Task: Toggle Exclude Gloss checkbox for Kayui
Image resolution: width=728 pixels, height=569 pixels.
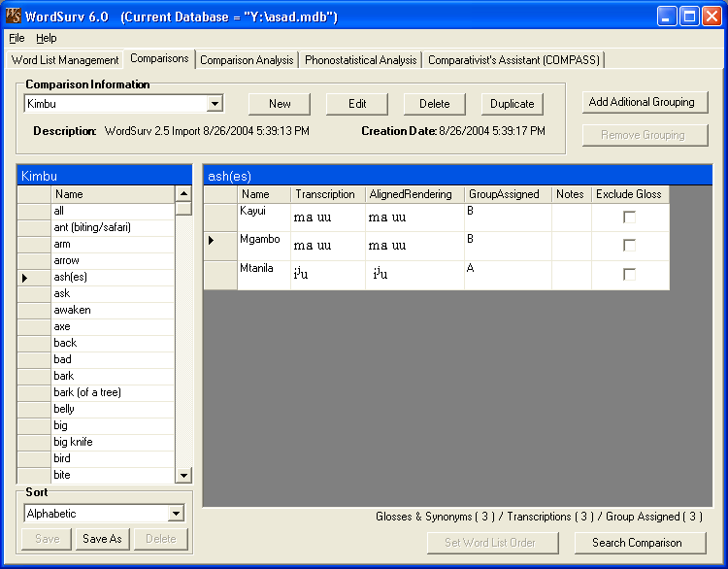Action: click(x=629, y=218)
